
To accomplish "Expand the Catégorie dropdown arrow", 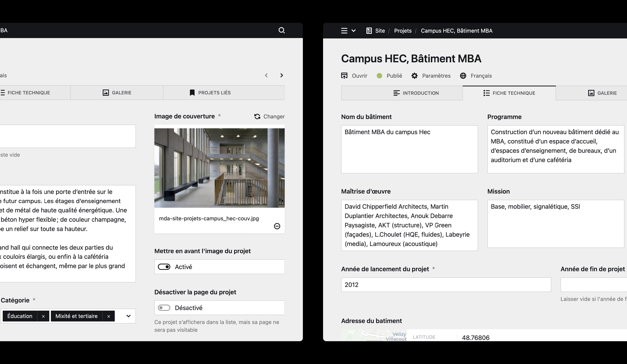I will click(x=128, y=316).
